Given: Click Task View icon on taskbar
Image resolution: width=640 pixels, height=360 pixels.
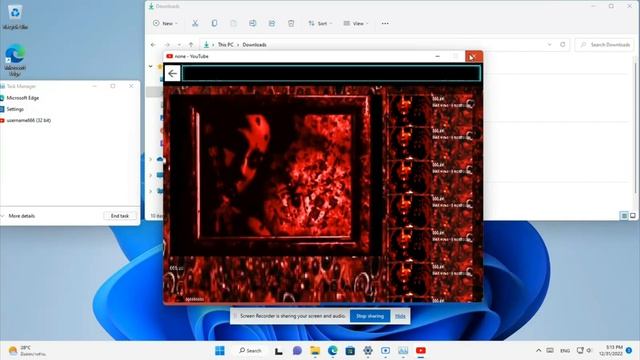Looking at the screenshot, I should (279, 351).
